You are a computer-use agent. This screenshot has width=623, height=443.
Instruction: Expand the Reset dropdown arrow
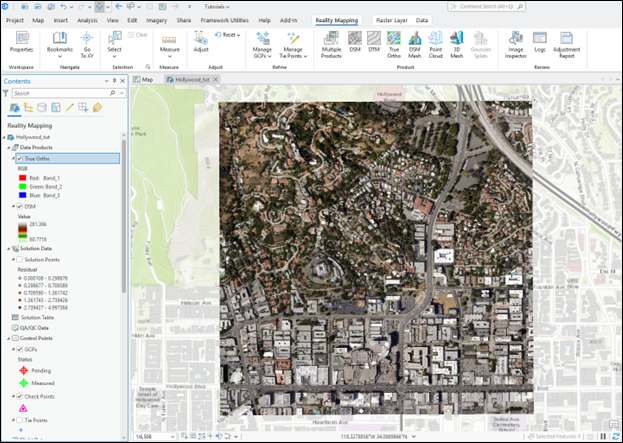pos(238,35)
